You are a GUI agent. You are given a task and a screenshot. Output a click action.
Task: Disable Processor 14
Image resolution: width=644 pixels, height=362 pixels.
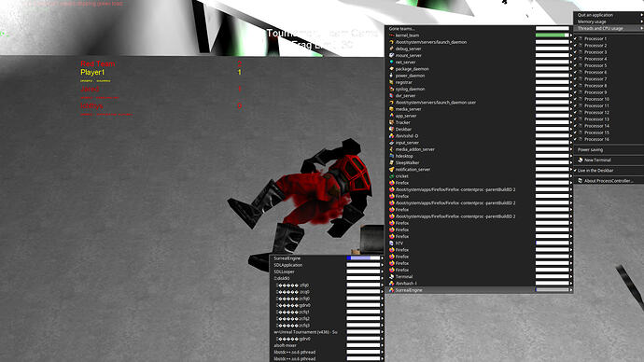pyautogui.click(x=609, y=126)
